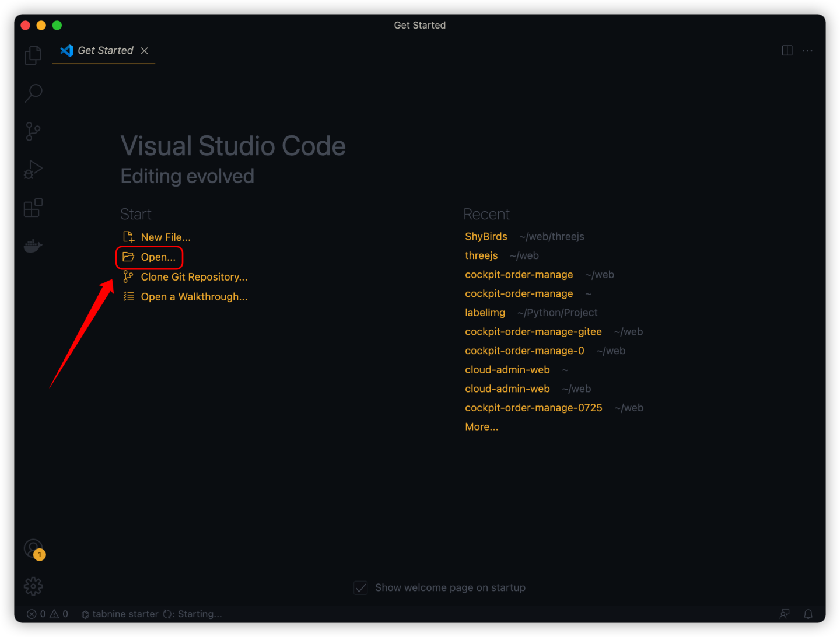Click the New File... link
Image resolution: width=840 pixels, height=637 pixels.
point(166,237)
